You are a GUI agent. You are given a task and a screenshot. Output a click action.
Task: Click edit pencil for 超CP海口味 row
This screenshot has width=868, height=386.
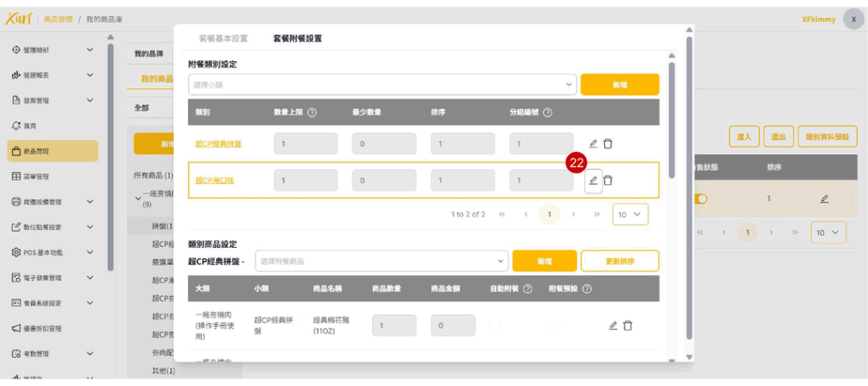593,180
